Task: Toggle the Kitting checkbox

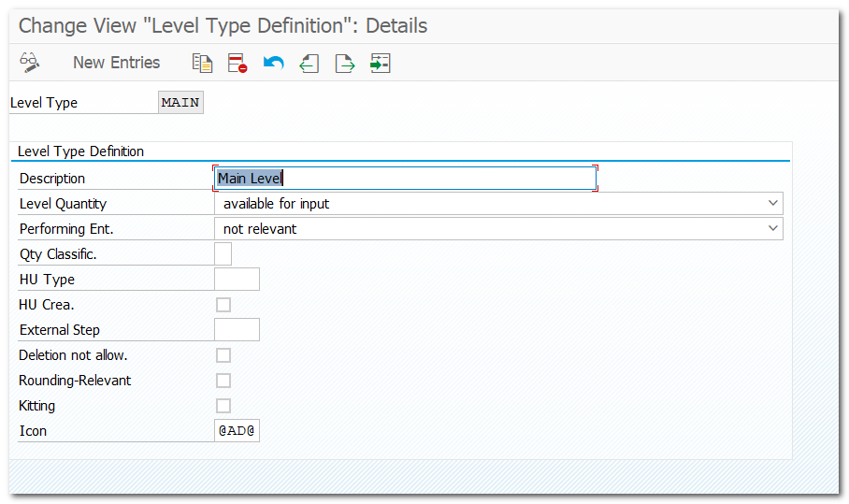Action: tap(223, 406)
